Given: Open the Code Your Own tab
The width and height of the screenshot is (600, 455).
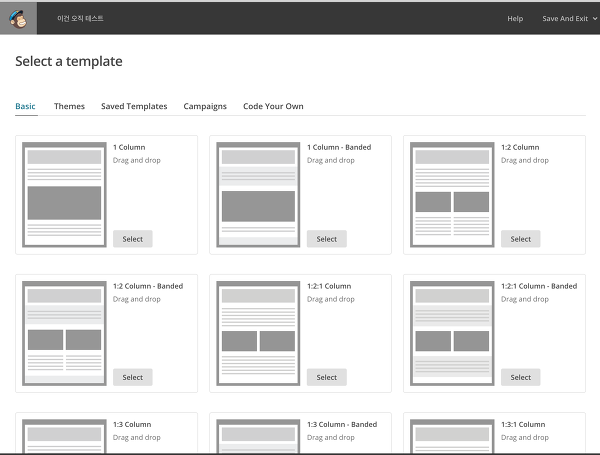Looking at the screenshot, I should [273, 106].
